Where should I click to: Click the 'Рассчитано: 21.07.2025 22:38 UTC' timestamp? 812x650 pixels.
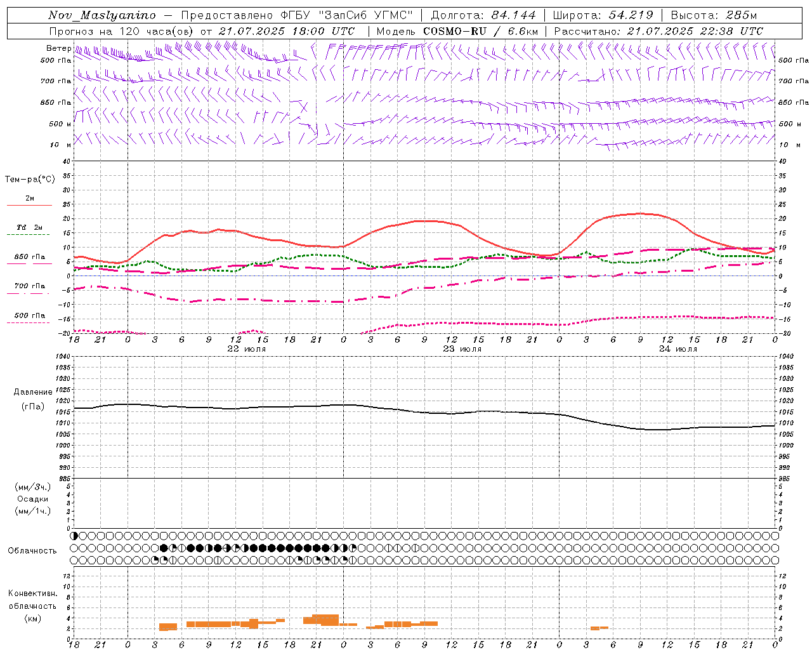[x=658, y=31]
